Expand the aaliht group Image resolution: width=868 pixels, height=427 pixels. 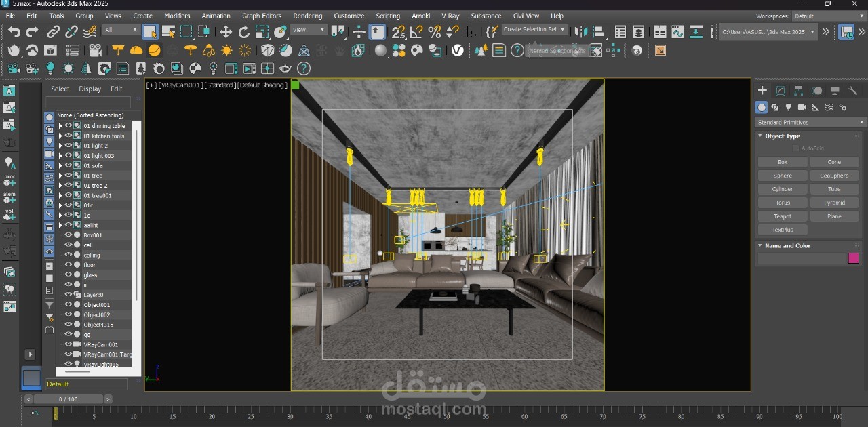click(x=60, y=225)
